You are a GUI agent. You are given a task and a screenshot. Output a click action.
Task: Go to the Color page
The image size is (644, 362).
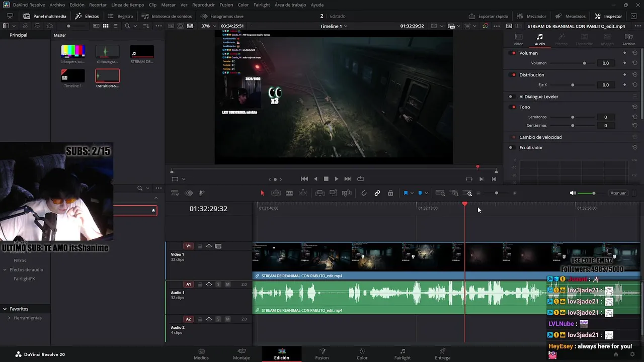pyautogui.click(x=362, y=354)
